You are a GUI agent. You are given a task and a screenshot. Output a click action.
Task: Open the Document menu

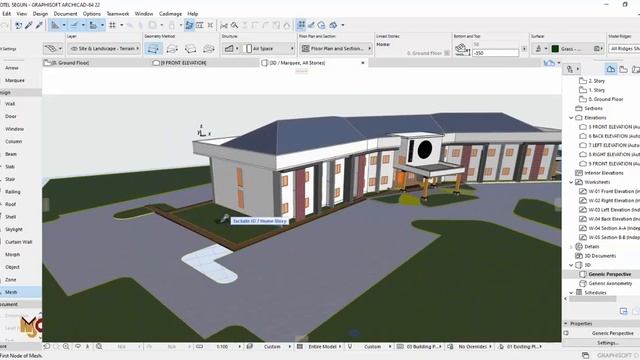(x=65, y=14)
